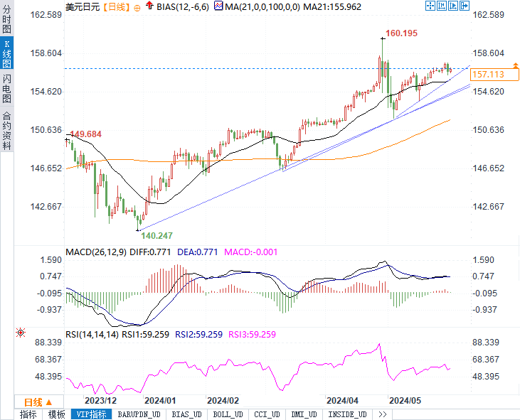Select the 指标 indicators tab

coord(28,414)
